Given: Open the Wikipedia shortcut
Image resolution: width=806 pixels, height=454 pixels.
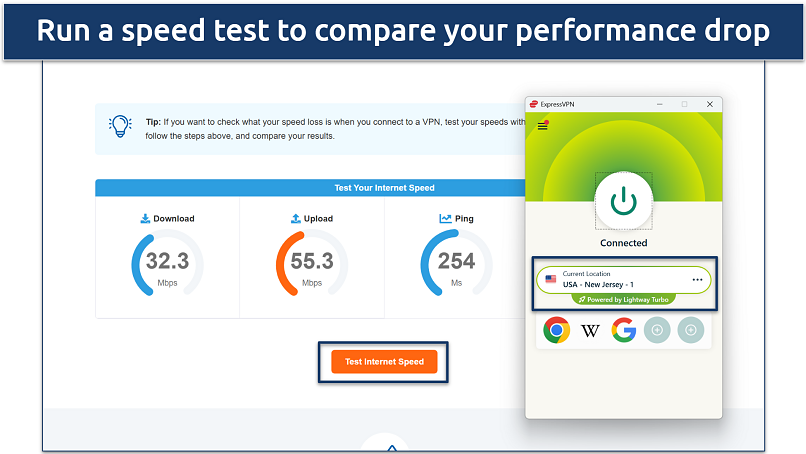Looking at the screenshot, I should coord(590,329).
